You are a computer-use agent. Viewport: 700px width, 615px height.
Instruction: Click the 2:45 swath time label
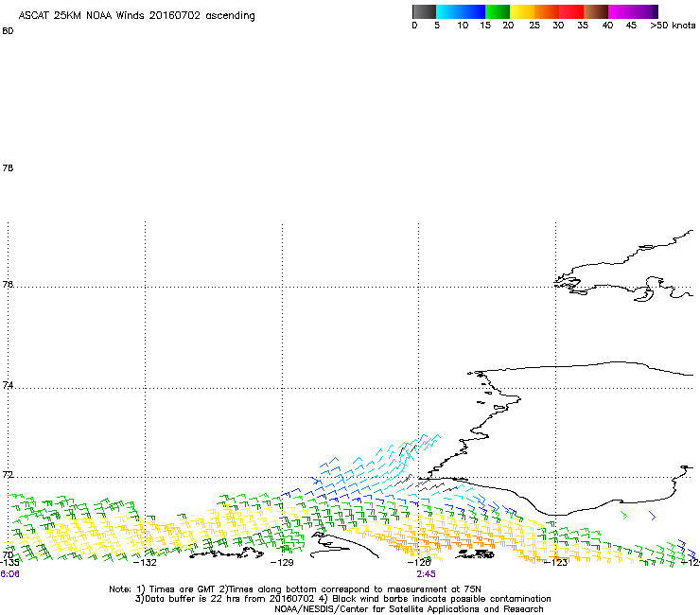[x=427, y=574]
